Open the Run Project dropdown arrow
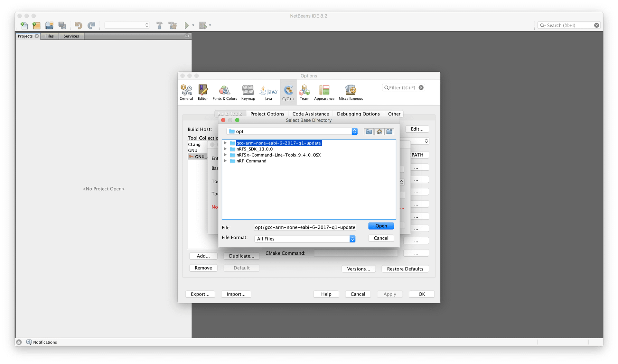 pos(193,25)
